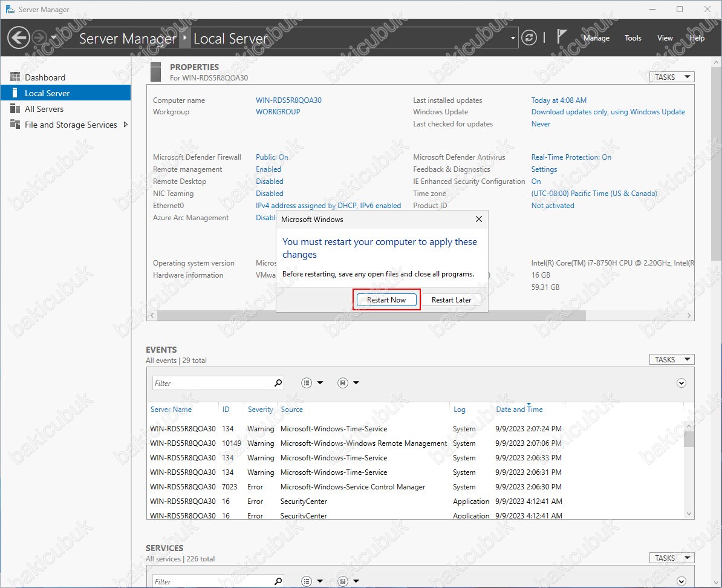Image resolution: width=722 pixels, height=588 pixels.
Task: Click the Never last checked link
Action: pyautogui.click(x=541, y=124)
